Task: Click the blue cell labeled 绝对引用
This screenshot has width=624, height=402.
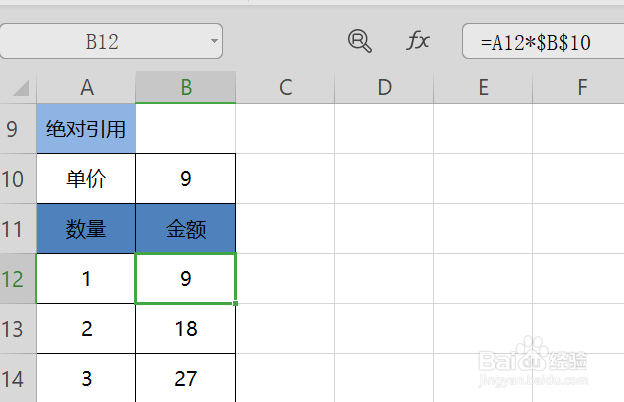Action: 86,129
